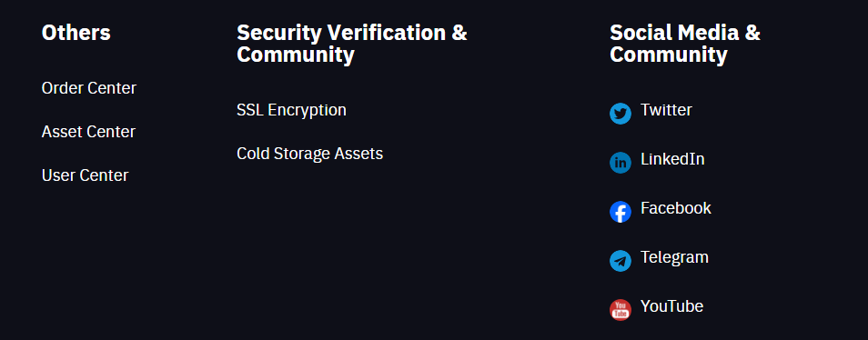Click the LinkedIn logo icon
The width and height of the screenshot is (868, 340).
point(620,163)
